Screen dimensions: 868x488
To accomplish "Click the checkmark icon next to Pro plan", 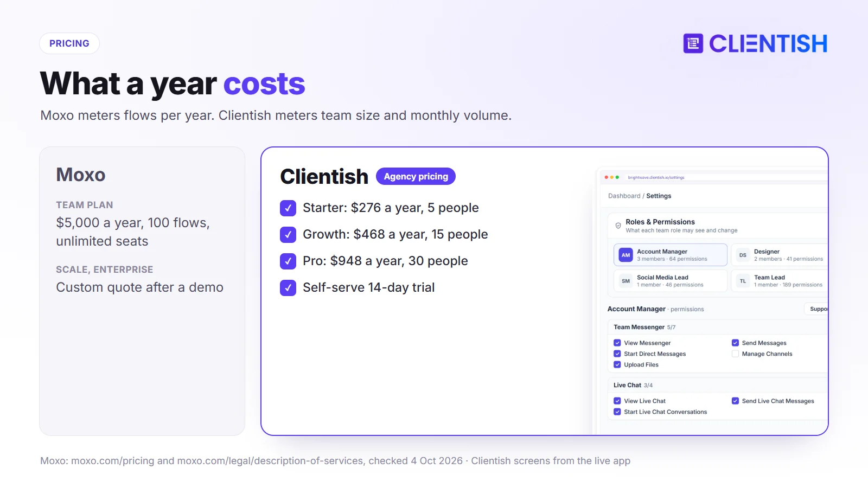I will pyautogui.click(x=288, y=261).
